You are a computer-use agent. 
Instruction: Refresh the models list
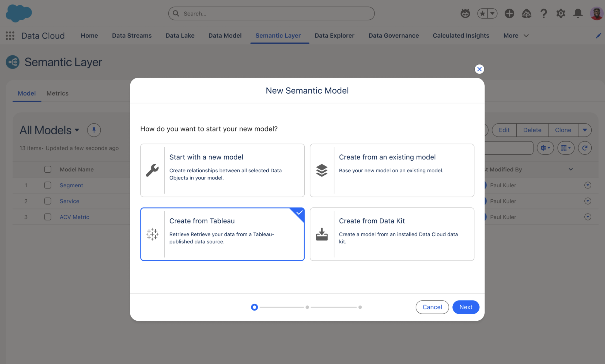tap(585, 148)
